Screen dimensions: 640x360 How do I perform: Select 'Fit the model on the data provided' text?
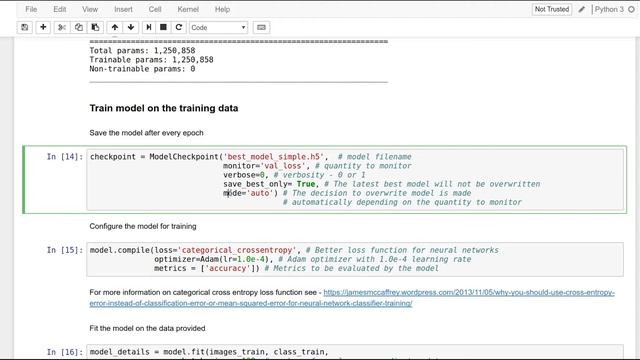tap(147, 328)
